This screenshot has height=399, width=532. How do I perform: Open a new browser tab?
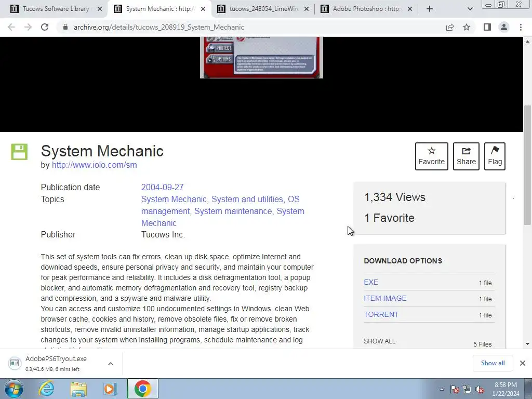[x=430, y=9]
